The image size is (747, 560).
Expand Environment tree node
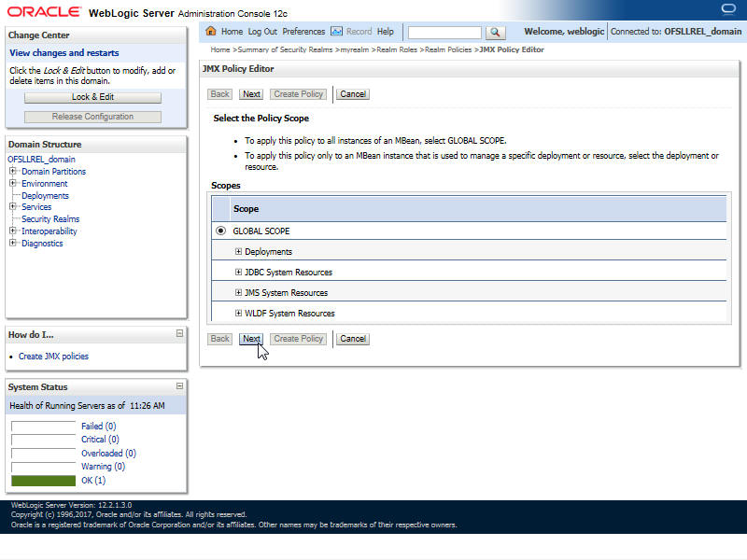13,183
